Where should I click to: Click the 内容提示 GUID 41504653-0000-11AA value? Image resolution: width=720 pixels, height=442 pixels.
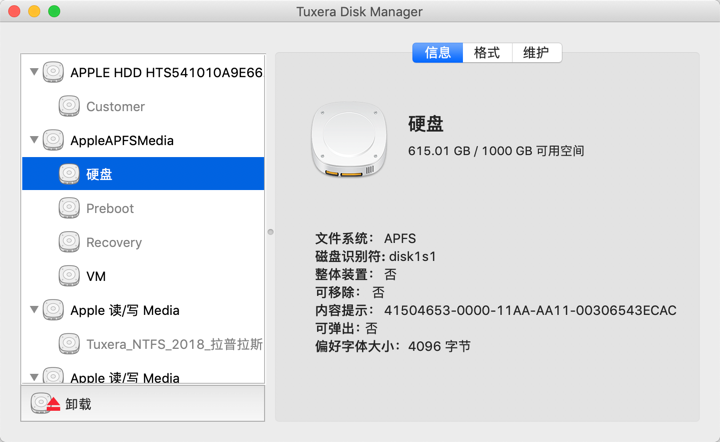(x=530, y=310)
